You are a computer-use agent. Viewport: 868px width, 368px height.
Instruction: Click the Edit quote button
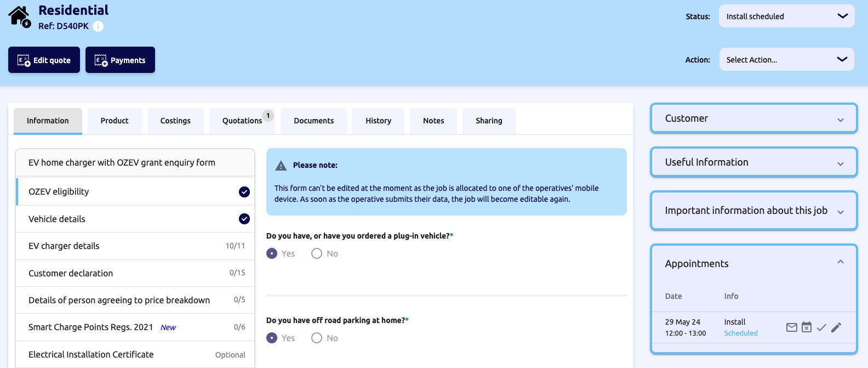44,60
